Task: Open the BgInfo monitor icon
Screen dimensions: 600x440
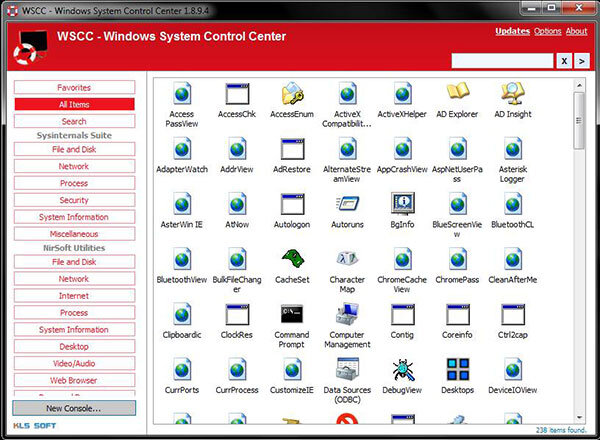Action: pos(403,204)
